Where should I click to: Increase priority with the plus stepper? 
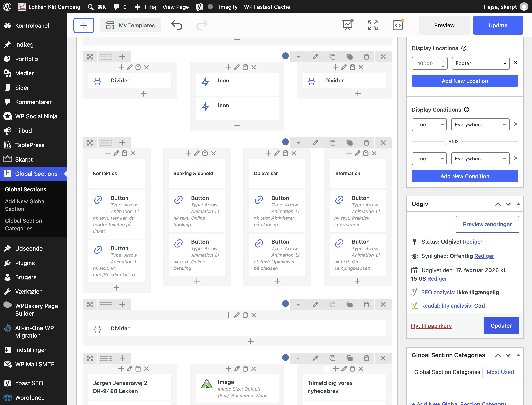point(443,60)
